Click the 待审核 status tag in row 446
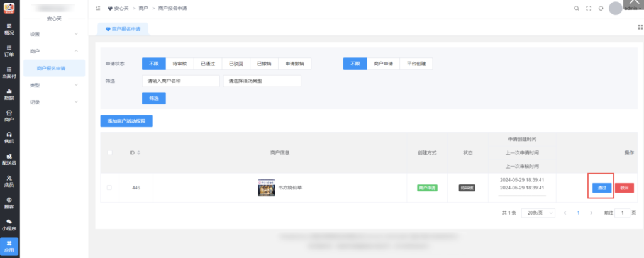644x258 pixels. 467,188
